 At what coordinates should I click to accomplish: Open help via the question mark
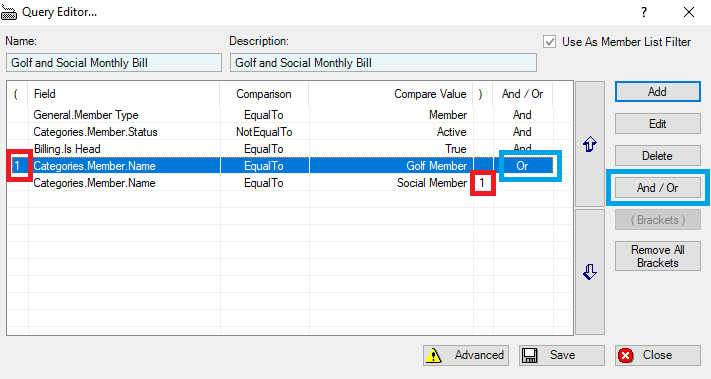pos(644,12)
